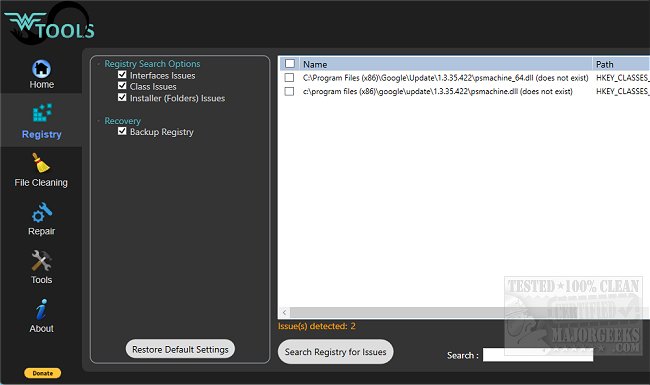Start Search Registry for Issues

point(335,352)
